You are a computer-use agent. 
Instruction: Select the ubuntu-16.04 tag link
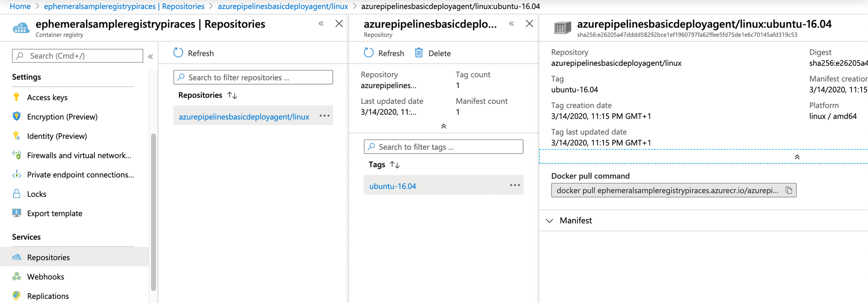(x=392, y=186)
